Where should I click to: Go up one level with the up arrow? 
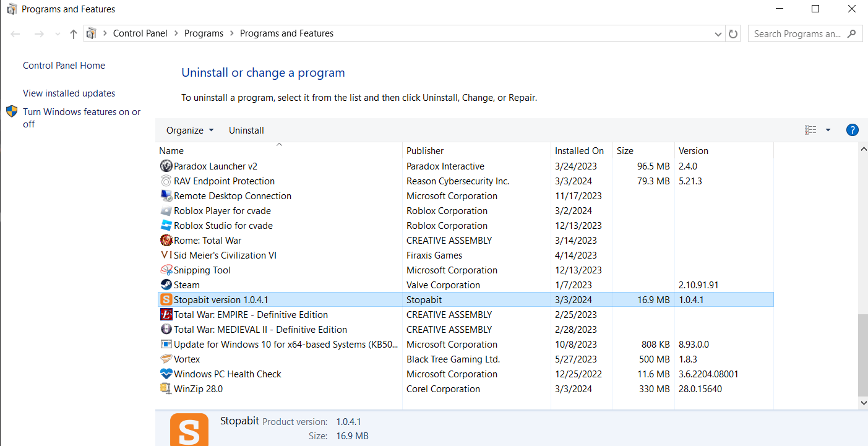coord(74,34)
